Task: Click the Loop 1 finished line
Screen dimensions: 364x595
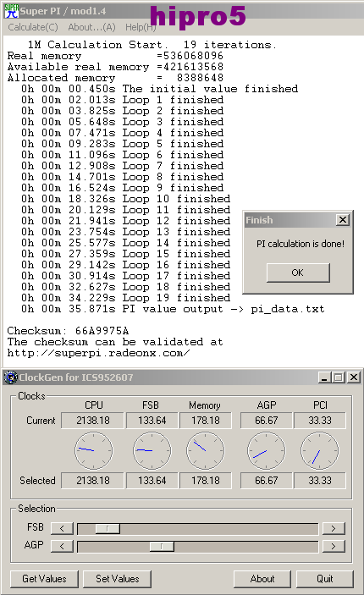Action: (x=123, y=100)
